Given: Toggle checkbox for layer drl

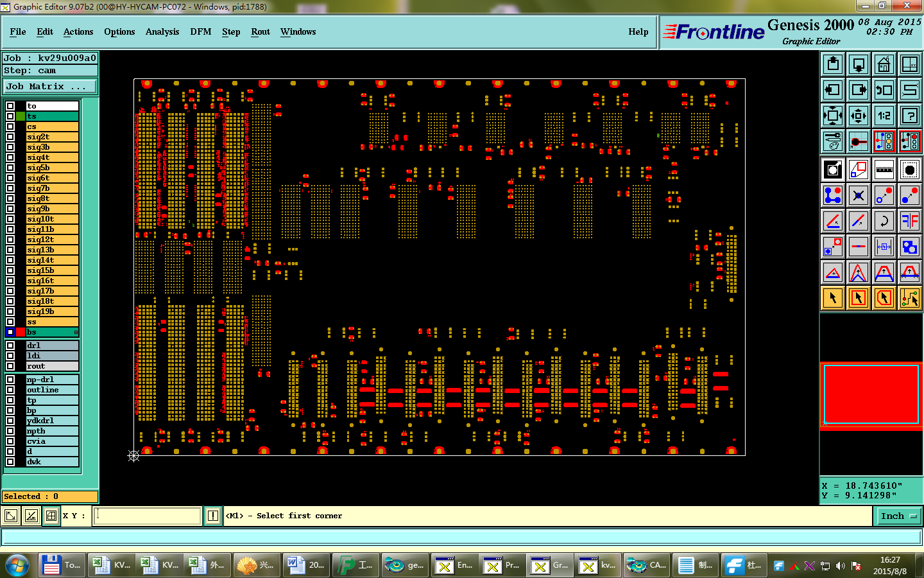Looking at the screenshot, I should pos(10,346).
